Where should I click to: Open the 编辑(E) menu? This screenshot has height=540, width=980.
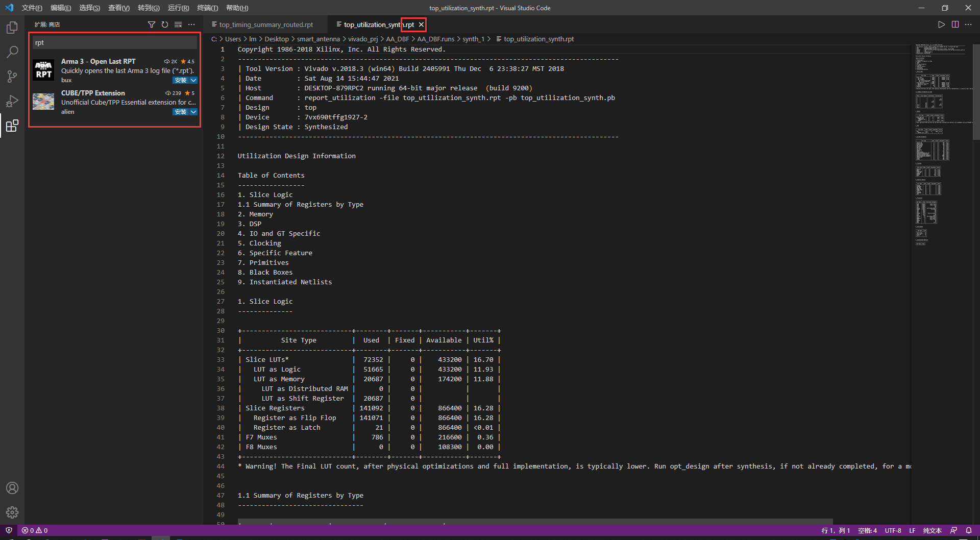[61, 8]
